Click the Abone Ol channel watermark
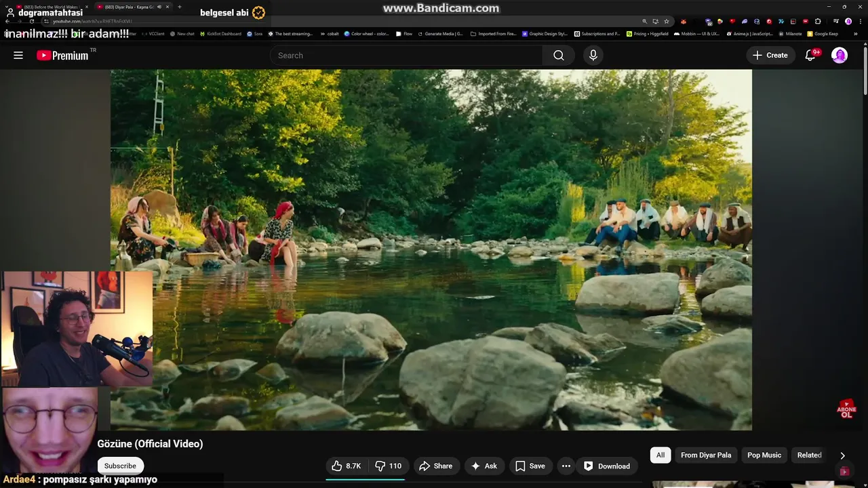This screenshot has height=488, width=868. click(x=846, y=409)
